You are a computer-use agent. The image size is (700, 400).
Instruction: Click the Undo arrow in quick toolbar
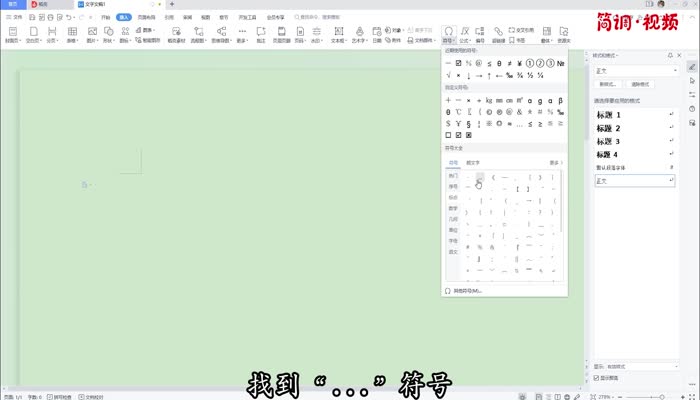(68, 17)
